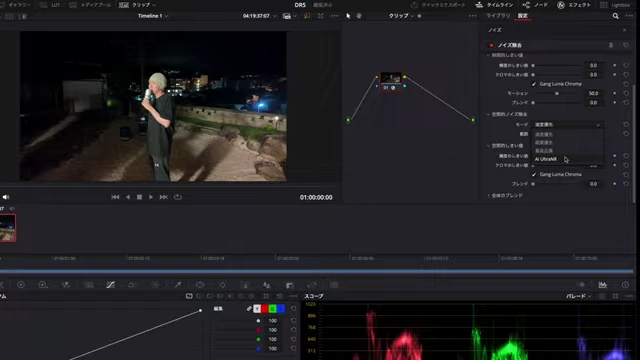
Task: Select the hand pan tool in node editor
Action: pos(359,16)
